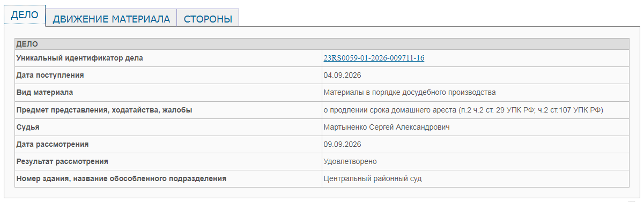
Task: Click judge name Мартыненко Сергей Александрович
Action: click(x=386, y=127)
